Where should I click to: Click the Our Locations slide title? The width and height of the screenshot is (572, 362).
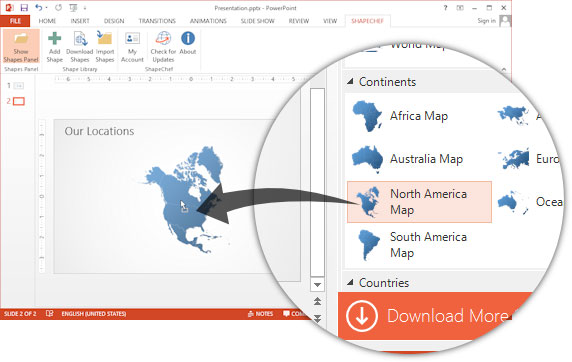tap(99, 131)
